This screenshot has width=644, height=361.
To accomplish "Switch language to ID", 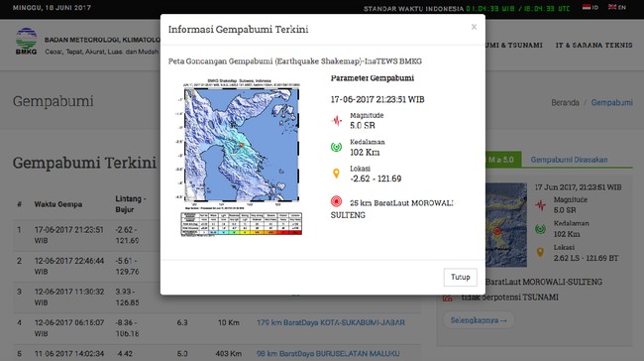I will click(590, 7).
